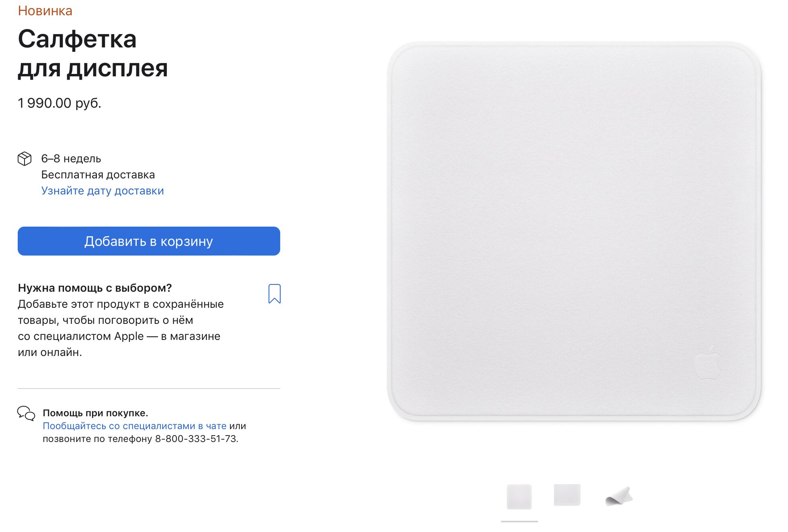Click the underline indicator below first thumbnail
The height and width of the screenshot is (532, 788).
pyautogui.click(x=519, y=522)
